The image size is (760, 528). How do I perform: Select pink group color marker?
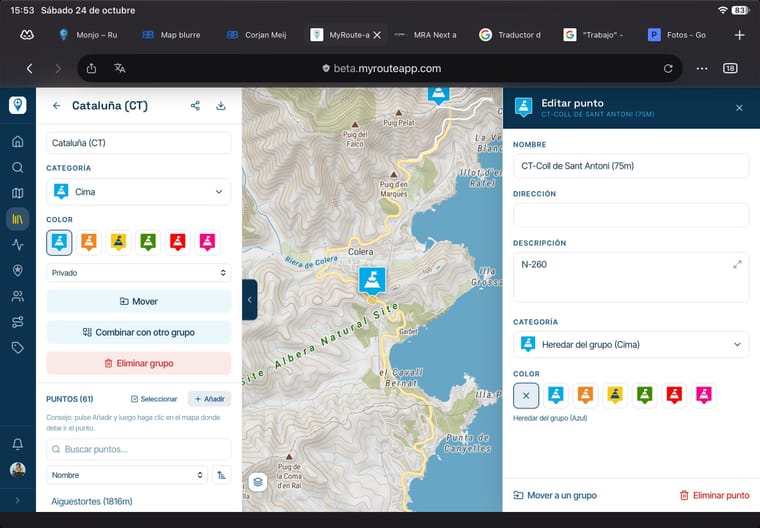[207, 242]
